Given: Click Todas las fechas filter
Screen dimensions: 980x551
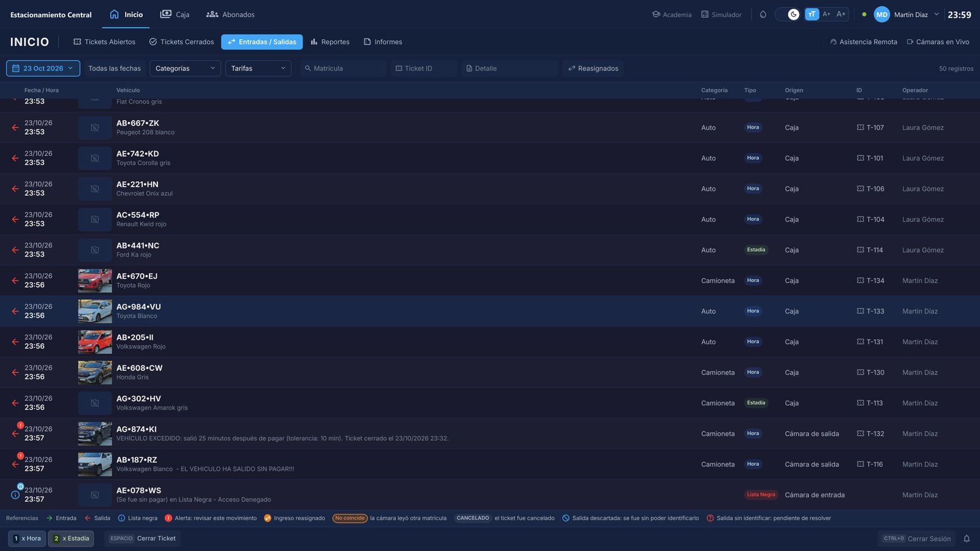Looking at the screenshot, I should click(115, 69).
